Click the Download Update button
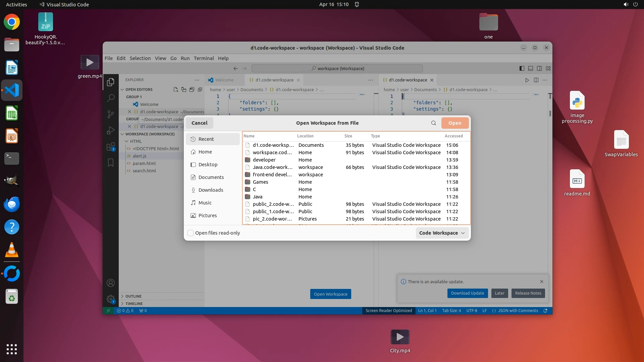The height and width of the screenshot is (362, 644). coord(467,293)
